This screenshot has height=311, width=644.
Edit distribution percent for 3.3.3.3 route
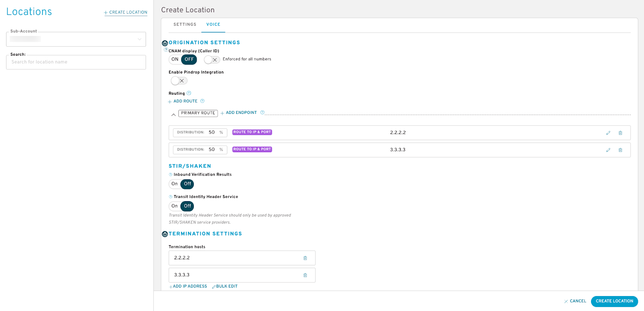200,149
